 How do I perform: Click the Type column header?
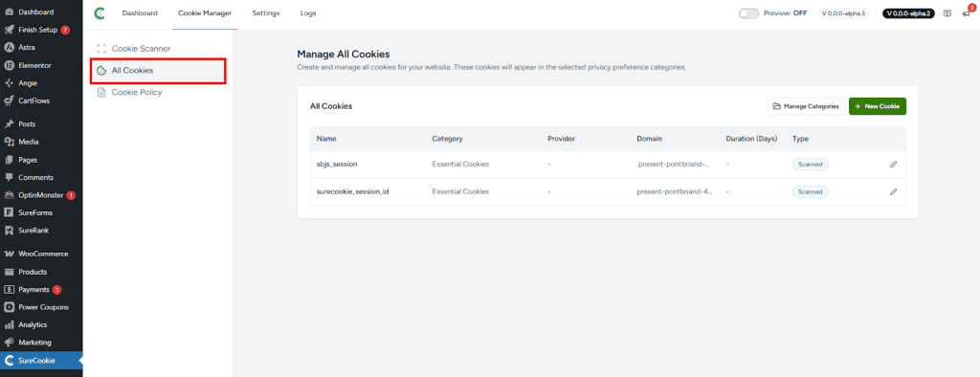[800, 139]
